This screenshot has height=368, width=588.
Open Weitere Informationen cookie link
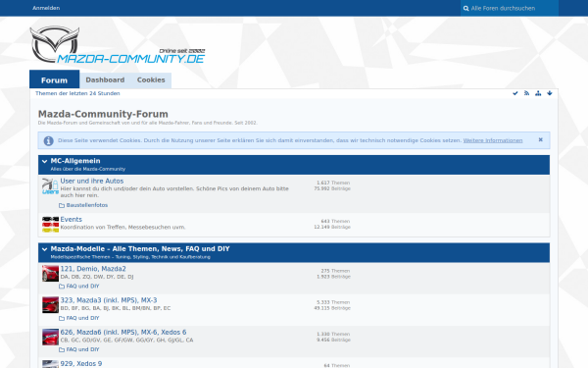click(493, 140)
